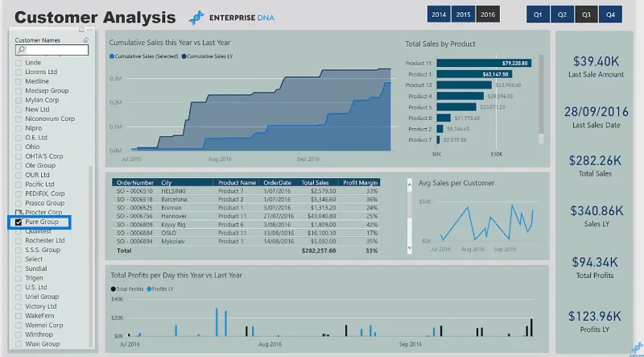Select the 2015 year slicer
This screenshot has height=357, width=644.
pyautogui.click(x=464, y=15)
